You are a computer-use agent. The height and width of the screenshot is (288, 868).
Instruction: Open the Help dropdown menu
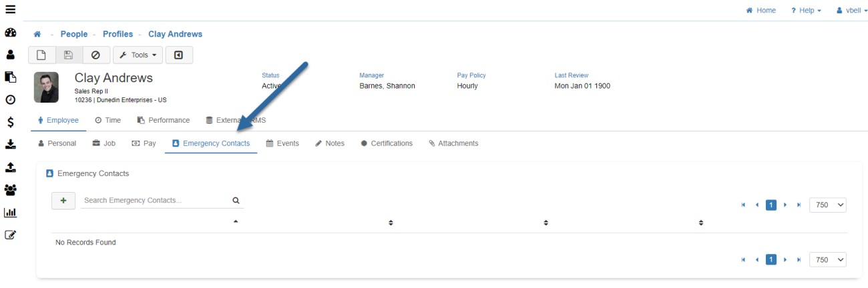coord(806,11)
